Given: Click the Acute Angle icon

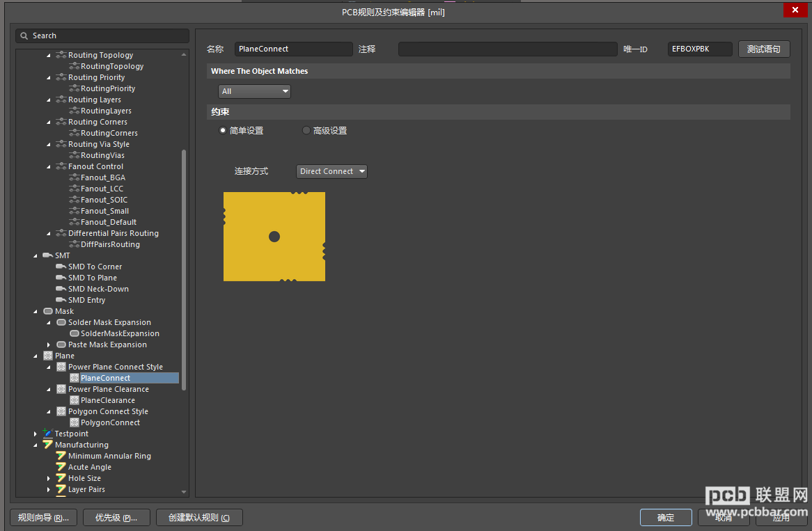Looking at the screenshot, I should 61,467.
